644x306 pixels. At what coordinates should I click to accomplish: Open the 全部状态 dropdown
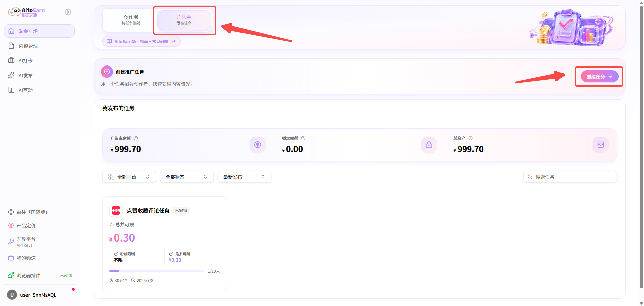click(187, 177)
